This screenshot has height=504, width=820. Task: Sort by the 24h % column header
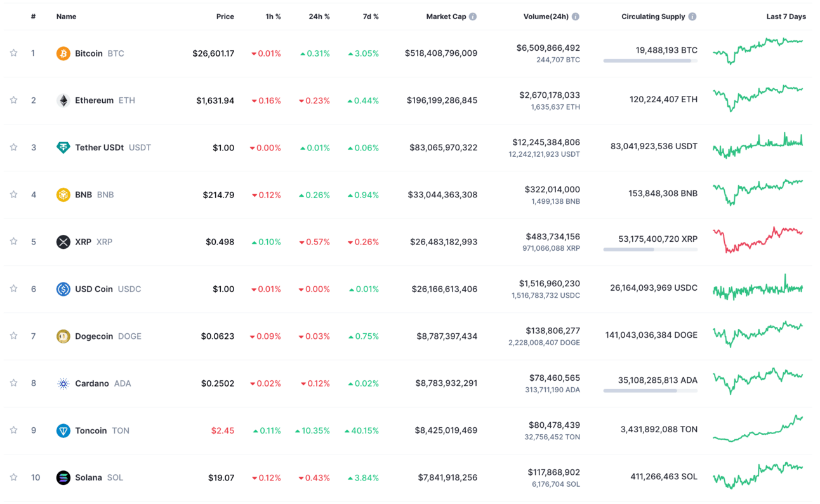[319, 17]
